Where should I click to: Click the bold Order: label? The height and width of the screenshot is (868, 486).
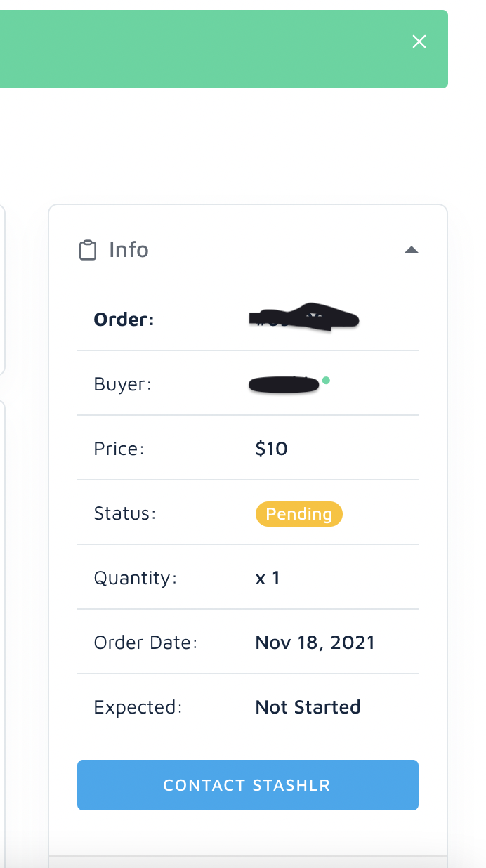coord(124,320)
